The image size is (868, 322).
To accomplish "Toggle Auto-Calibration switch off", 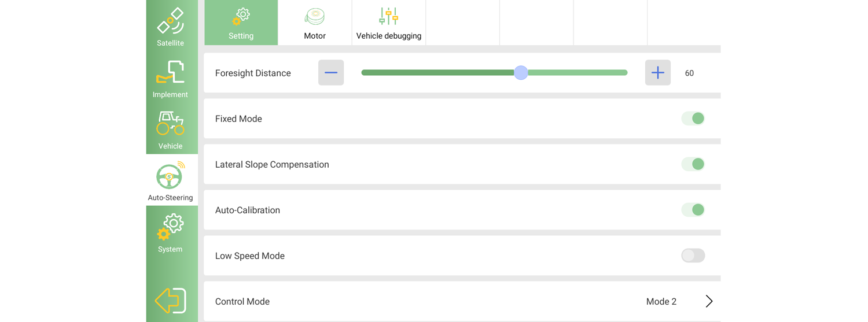I will (x=693, y=210).
